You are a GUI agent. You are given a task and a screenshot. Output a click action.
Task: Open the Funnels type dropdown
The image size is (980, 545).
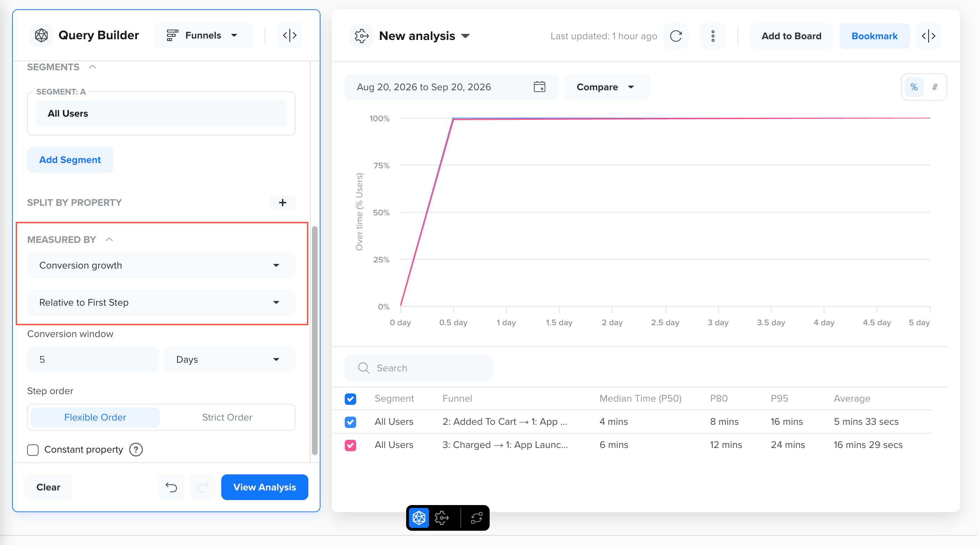(203, 35)
